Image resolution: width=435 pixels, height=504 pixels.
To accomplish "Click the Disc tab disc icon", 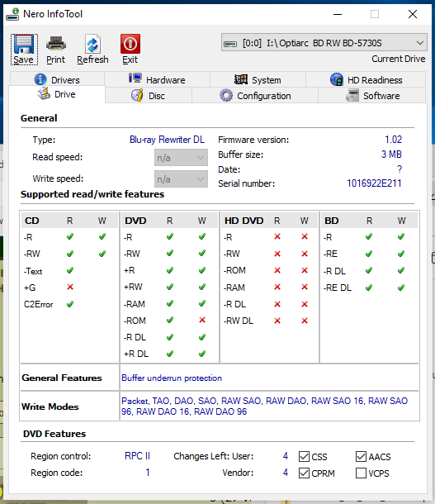I will click(x=137, y=96).
